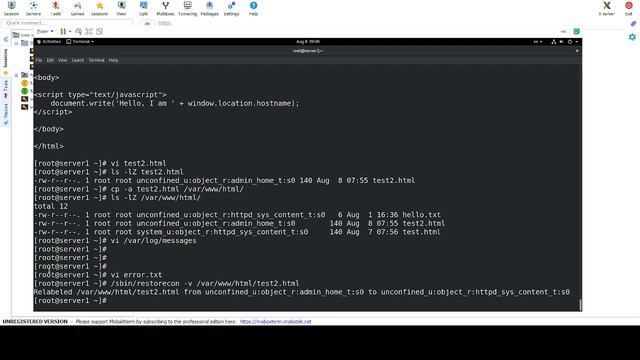Click the green sticky note icon
The image size is (640, 360).
coord(576,31)
